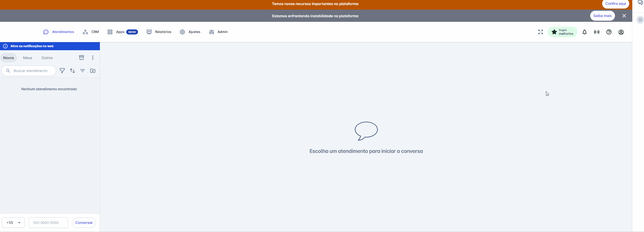644x232 pixels.
Task: Switch to the Outros tab
Action: tap(47, 58)
